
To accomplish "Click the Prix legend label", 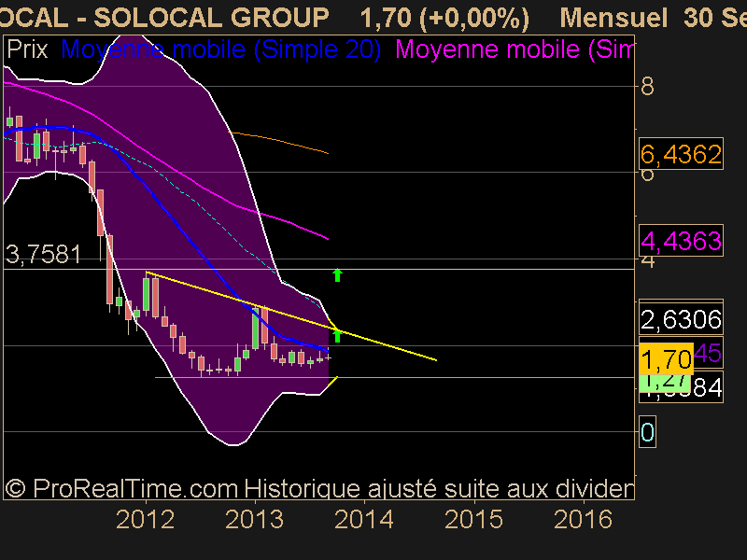I will (x=27, y=49).
